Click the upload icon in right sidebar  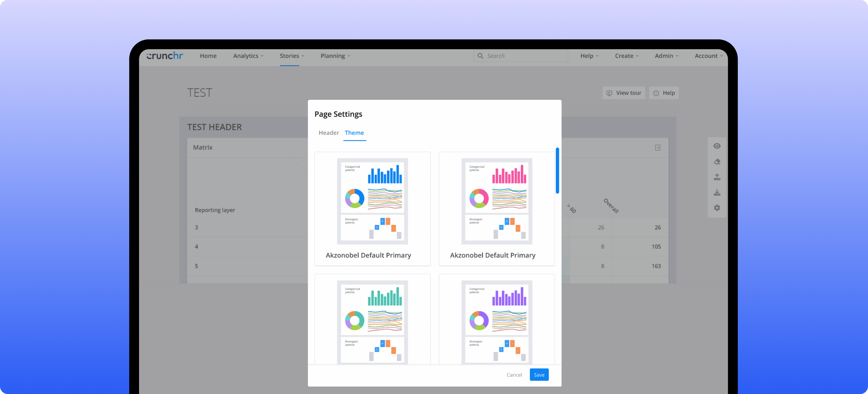click(717, 177)
